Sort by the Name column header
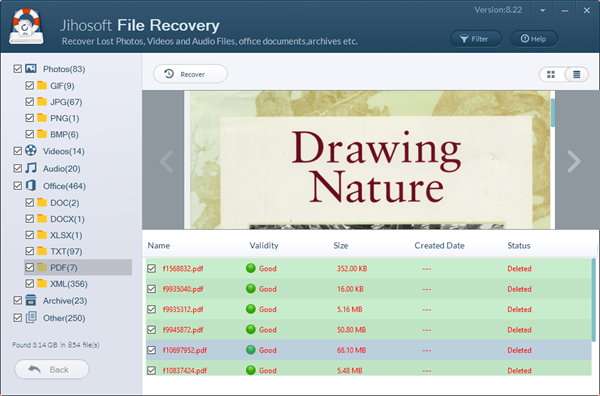Screen dimensions: 600x396 (159, 246)
